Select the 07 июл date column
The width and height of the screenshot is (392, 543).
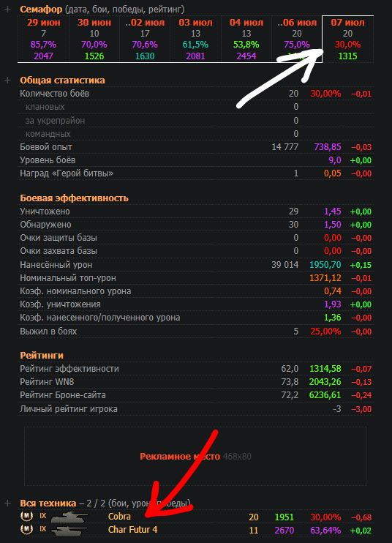[x=347, y=39]
